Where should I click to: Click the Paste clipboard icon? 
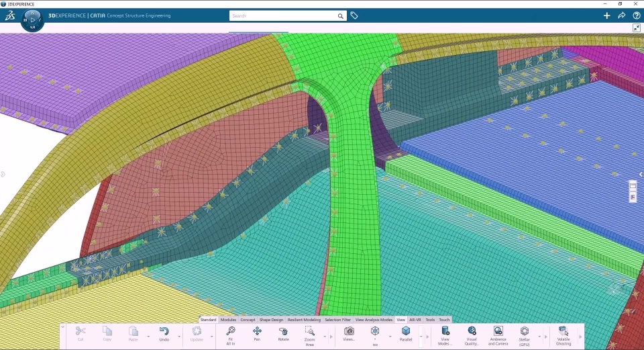point(133,331)
